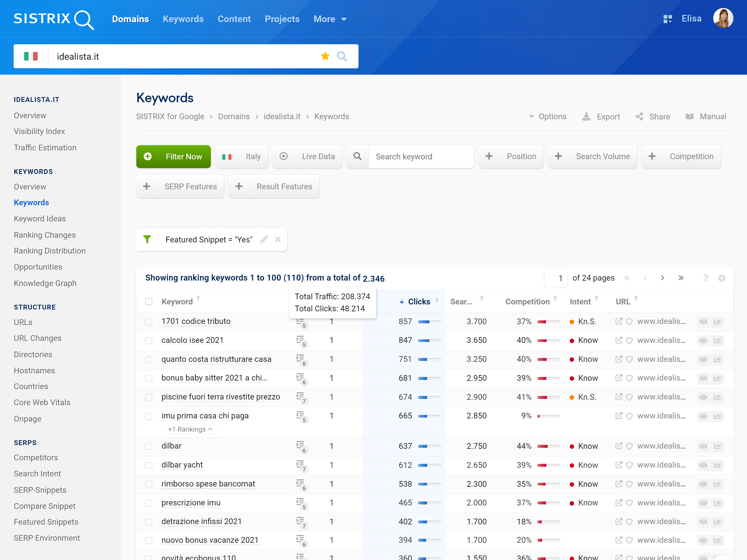
Task: Edit the Featured Snippet filter pencil icon
Action: [264, 239]
